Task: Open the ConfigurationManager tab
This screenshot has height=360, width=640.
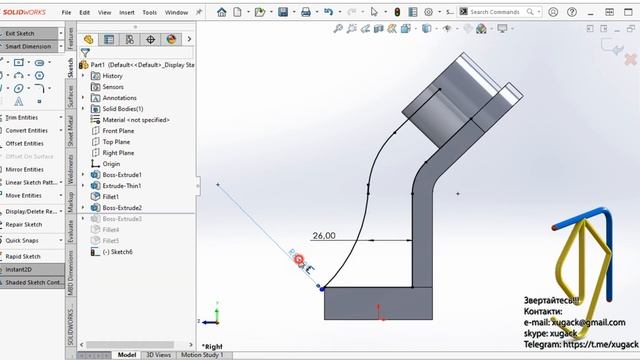Action: click(130, 39)
